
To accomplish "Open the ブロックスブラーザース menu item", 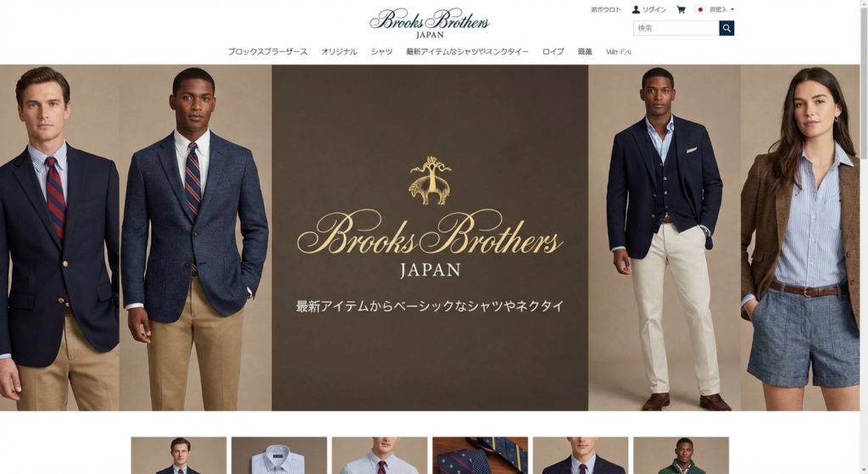I will [267, 52].
